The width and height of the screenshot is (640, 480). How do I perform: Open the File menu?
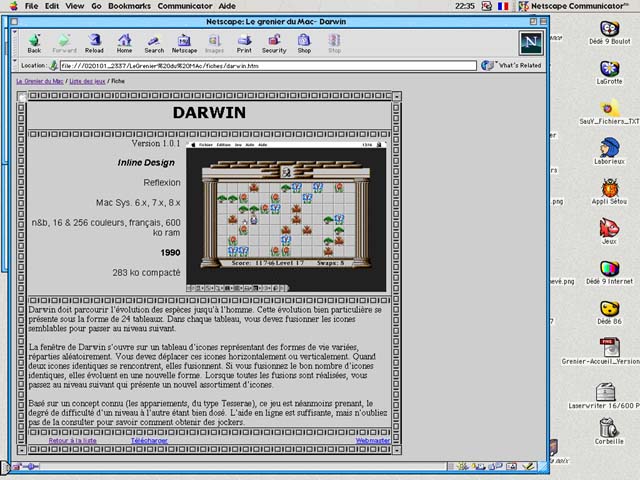click(31, 6)
